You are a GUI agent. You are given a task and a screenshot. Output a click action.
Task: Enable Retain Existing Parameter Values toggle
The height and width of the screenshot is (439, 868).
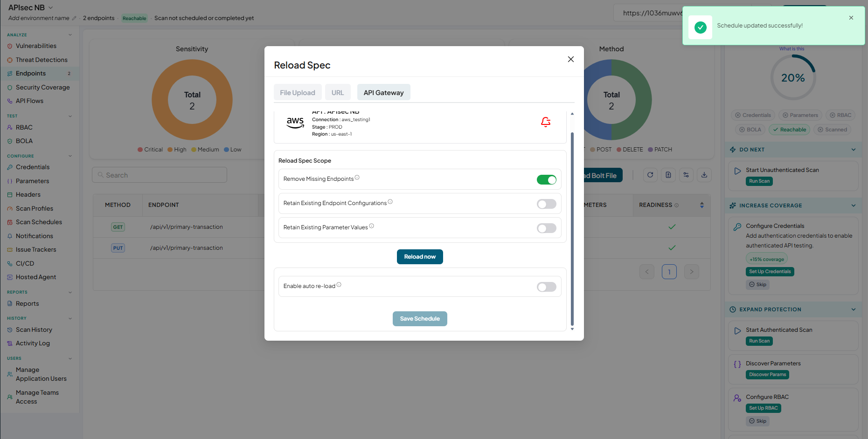[x=547, y=228]
